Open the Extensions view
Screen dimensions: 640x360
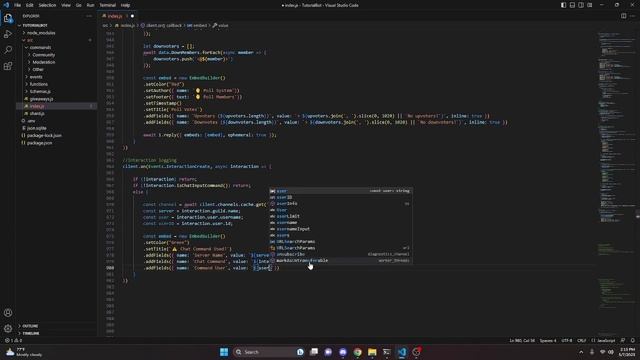[x=8, y=66]
